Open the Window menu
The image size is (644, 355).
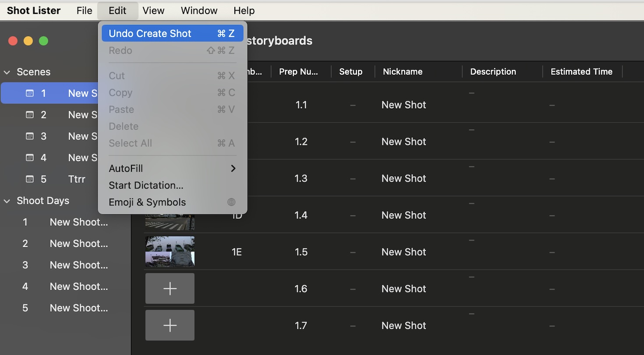click(x=199, y=11)
